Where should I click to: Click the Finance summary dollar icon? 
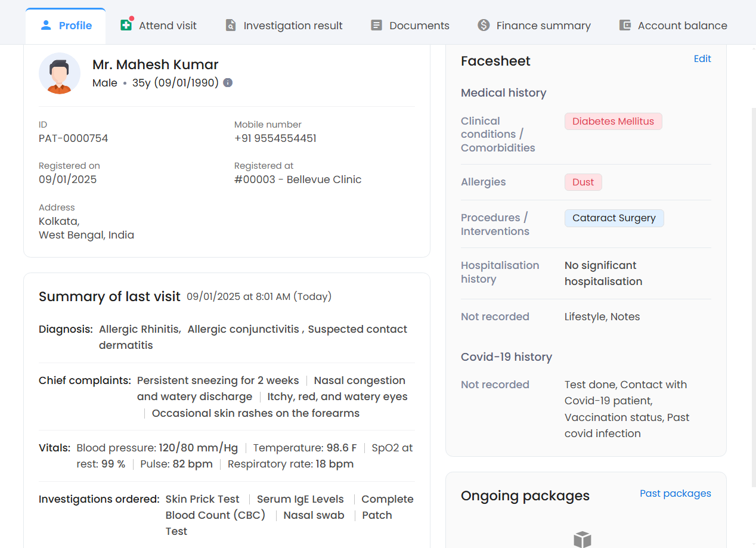pyautogui.click(x=484, y=25)
